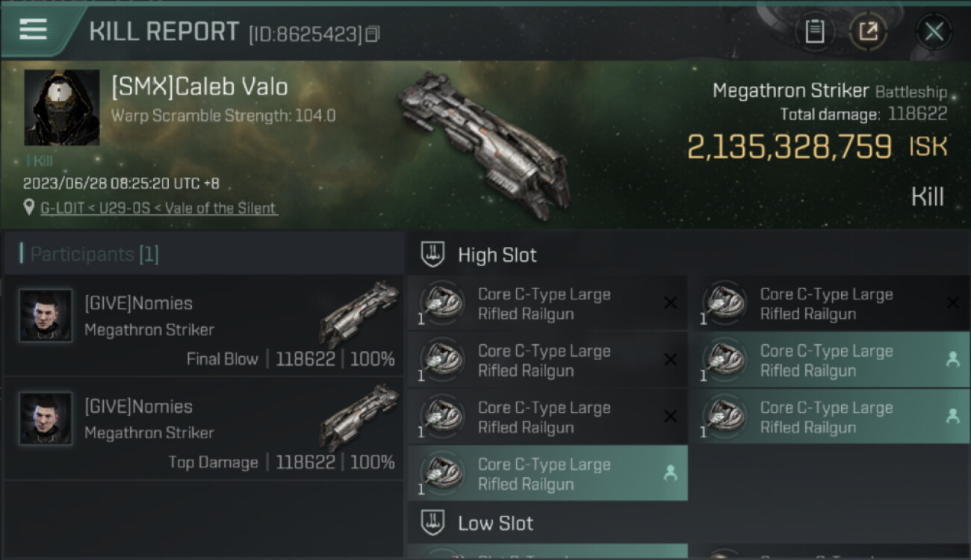View the first Nomies participant portrait

pos(46,316)
